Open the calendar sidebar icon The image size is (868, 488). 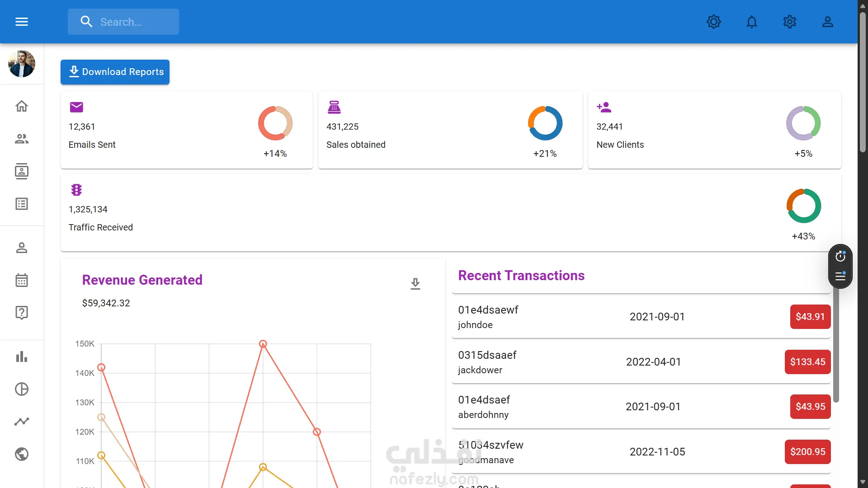pos(22,280)
